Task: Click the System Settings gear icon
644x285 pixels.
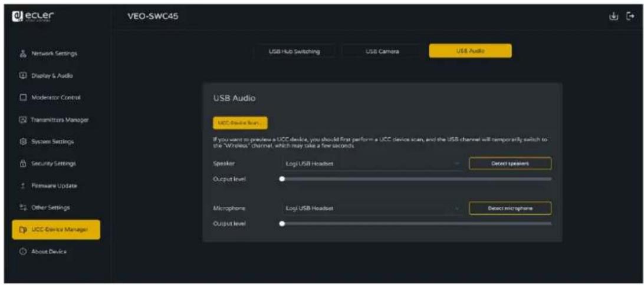Action: click(24, 142)
